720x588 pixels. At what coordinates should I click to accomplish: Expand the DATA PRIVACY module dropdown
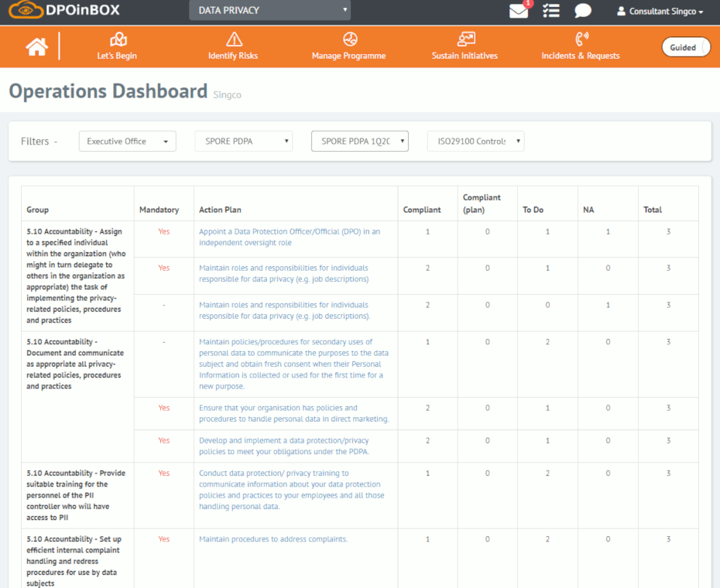(269, 11)
